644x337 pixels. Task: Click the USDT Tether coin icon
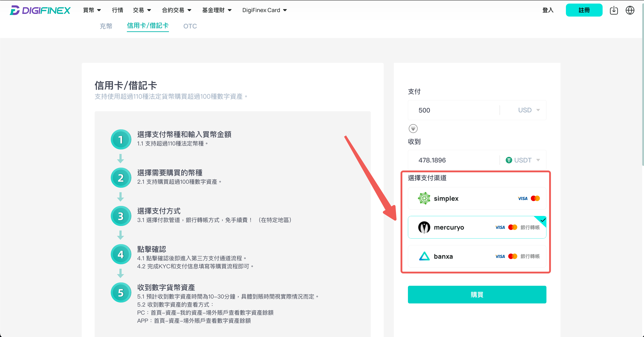click(509, 160)
